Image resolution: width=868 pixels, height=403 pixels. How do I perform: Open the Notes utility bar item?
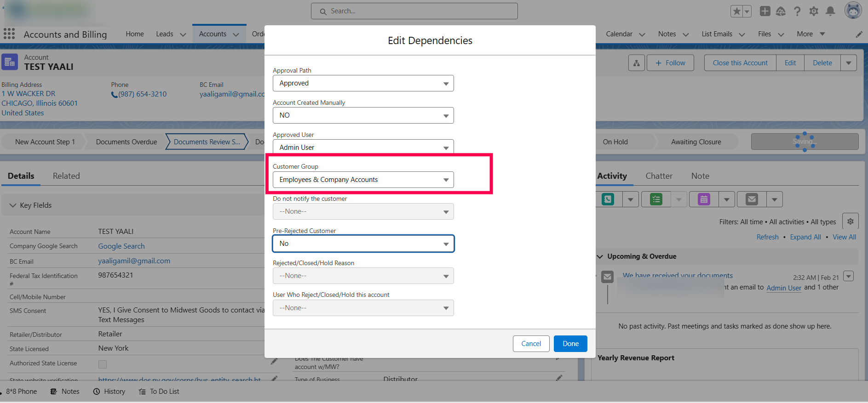pos(65,392)
